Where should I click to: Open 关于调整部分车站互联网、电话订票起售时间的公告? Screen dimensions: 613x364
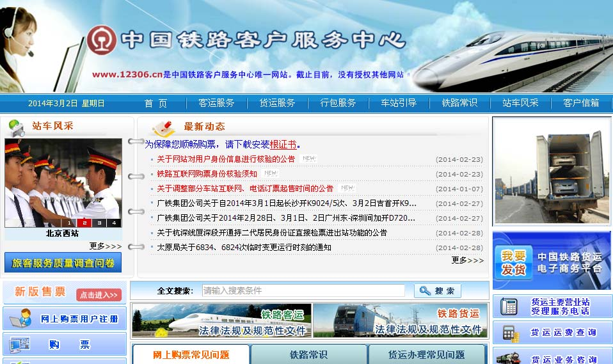tap(245, 189)
